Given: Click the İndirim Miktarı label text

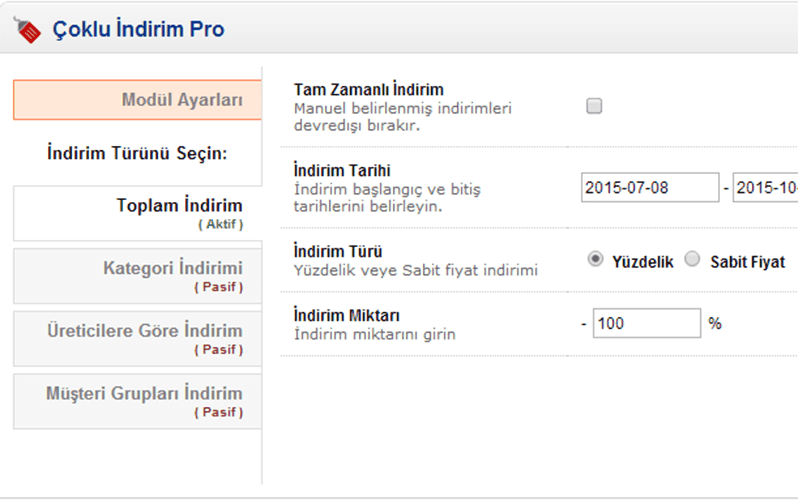Looking at the screenshot, I should (347, 315).
